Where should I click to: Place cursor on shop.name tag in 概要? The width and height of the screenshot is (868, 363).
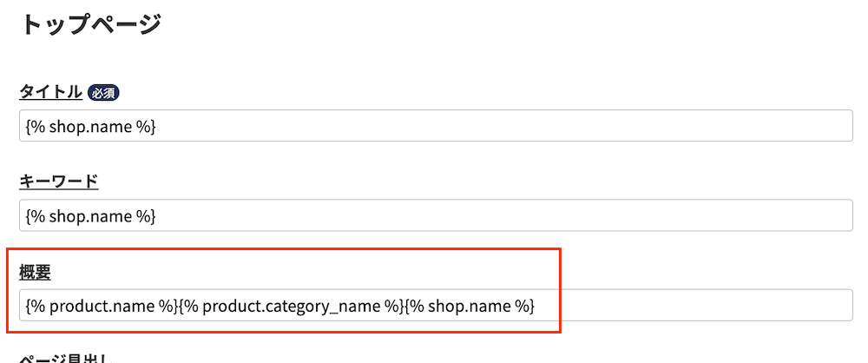470,306
